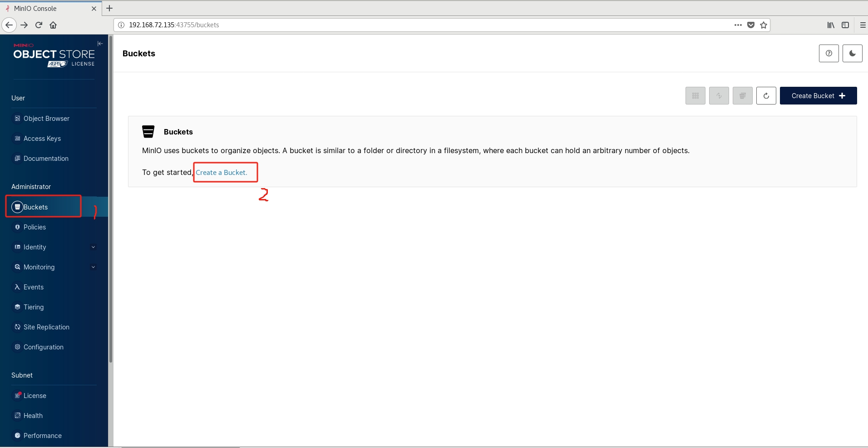Show site information icon in address bar

click(121, 25)
